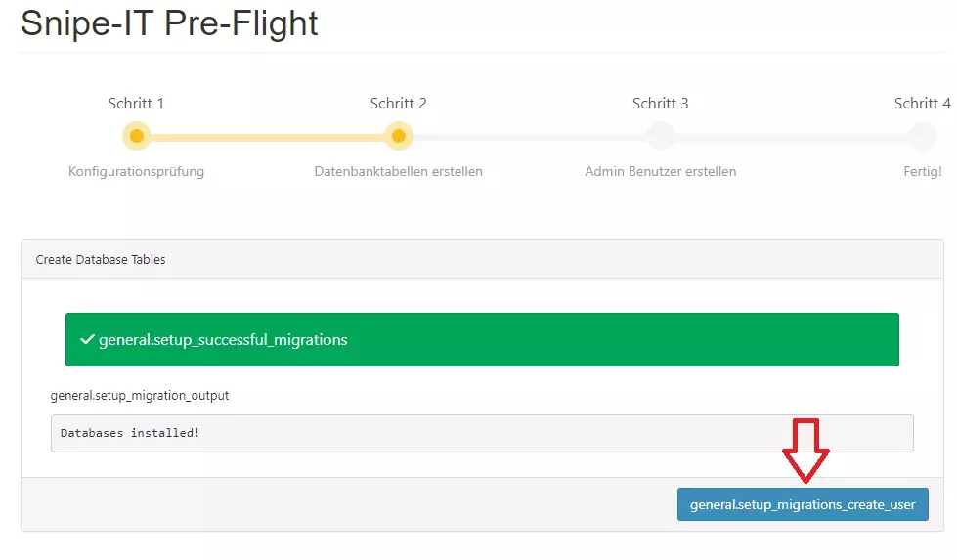The image size is (957, 560).
Task: Click the Create Database Tables panel header
Action: tap(101, 260)
